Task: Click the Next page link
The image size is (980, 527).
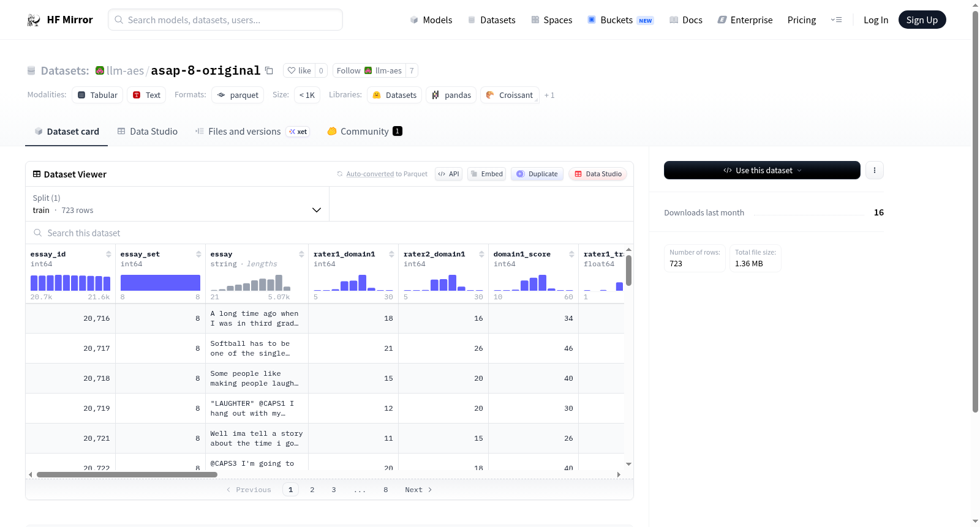Action: tap(418, 490)
